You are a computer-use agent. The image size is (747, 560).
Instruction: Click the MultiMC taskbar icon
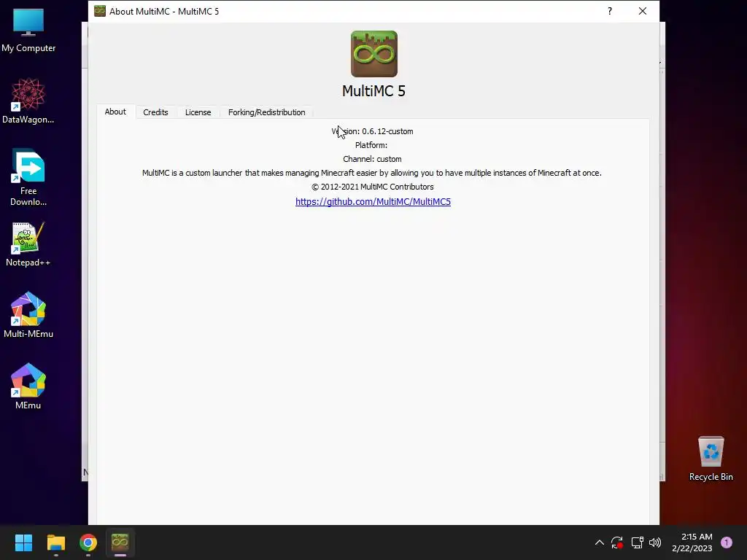pyautogui.click(x=120, y=542)
